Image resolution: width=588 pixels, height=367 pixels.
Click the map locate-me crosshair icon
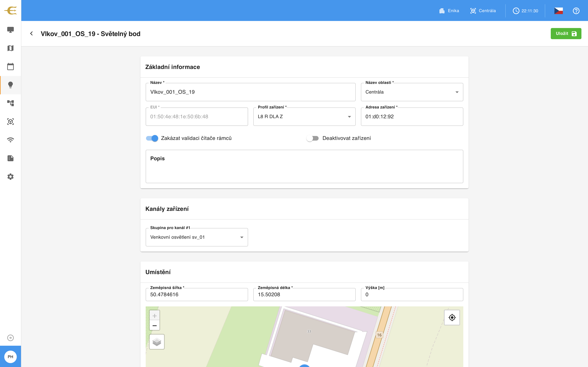click(452, 318)
